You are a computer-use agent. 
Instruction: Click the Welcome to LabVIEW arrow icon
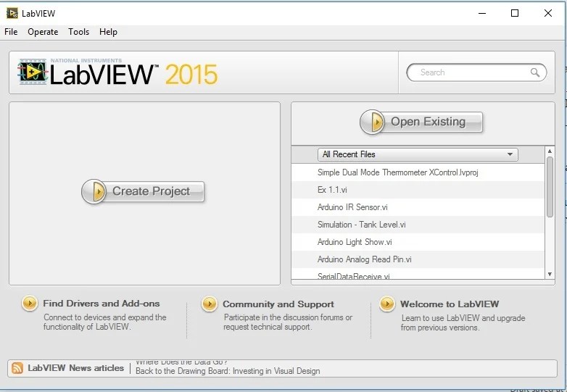point(387,304)
